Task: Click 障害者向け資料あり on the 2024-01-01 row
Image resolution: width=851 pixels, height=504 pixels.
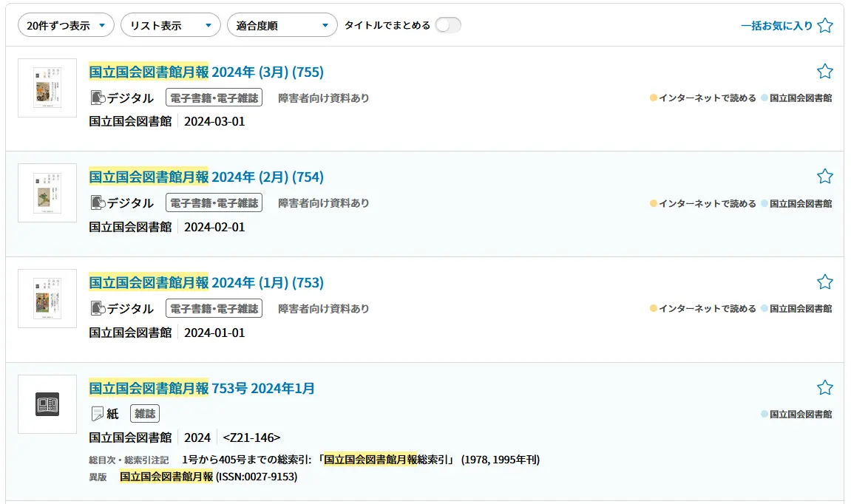Action: tap(323, 309)
